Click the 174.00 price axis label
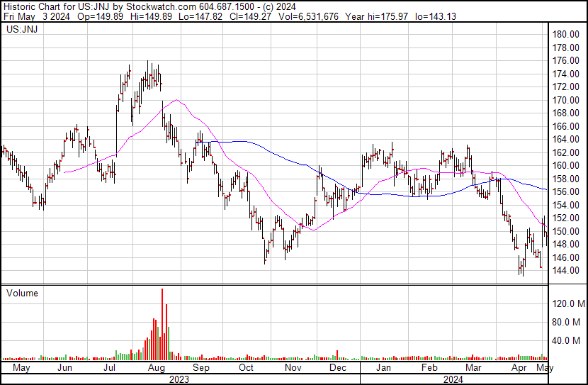Screen dimensions: 588x385 [x=566, y=74]
